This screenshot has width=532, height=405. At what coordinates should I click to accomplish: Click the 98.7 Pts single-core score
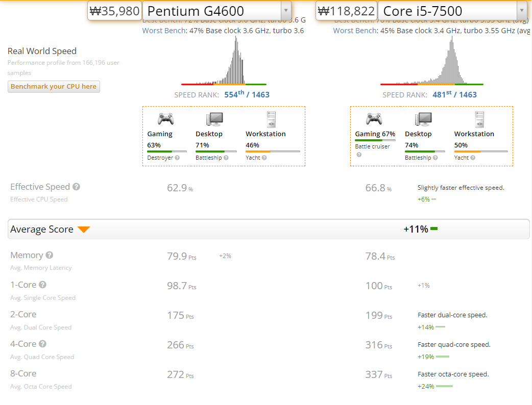182,286
